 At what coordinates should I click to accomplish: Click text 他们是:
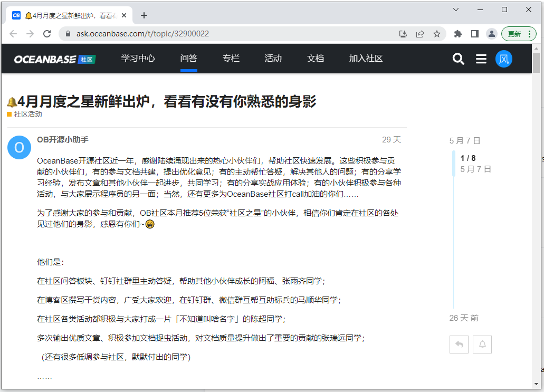51,262
